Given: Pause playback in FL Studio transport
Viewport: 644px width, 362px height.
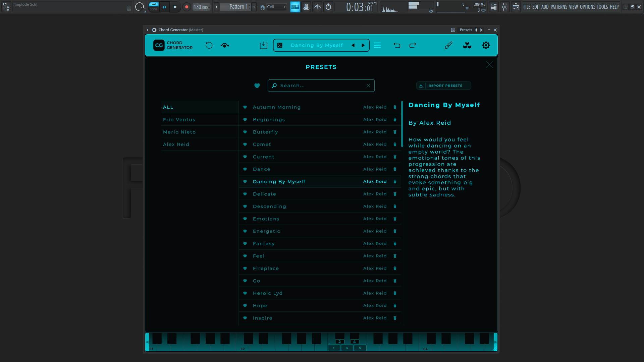Looking at the screenshot, I should (164, 7).
